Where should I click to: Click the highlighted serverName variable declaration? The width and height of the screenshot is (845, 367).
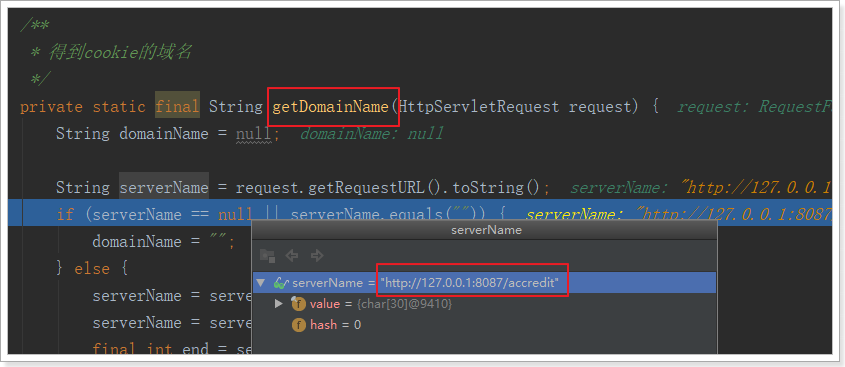tap(164, 188)
